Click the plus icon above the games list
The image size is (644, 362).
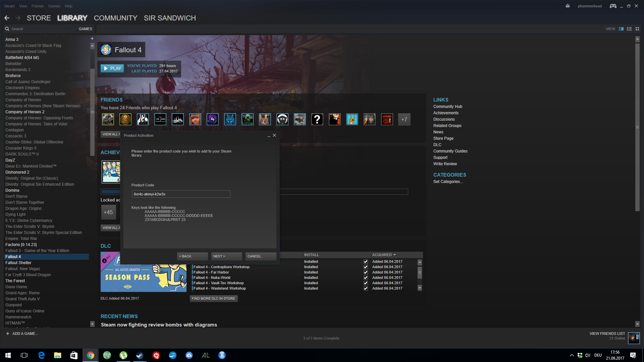[92, 39]
